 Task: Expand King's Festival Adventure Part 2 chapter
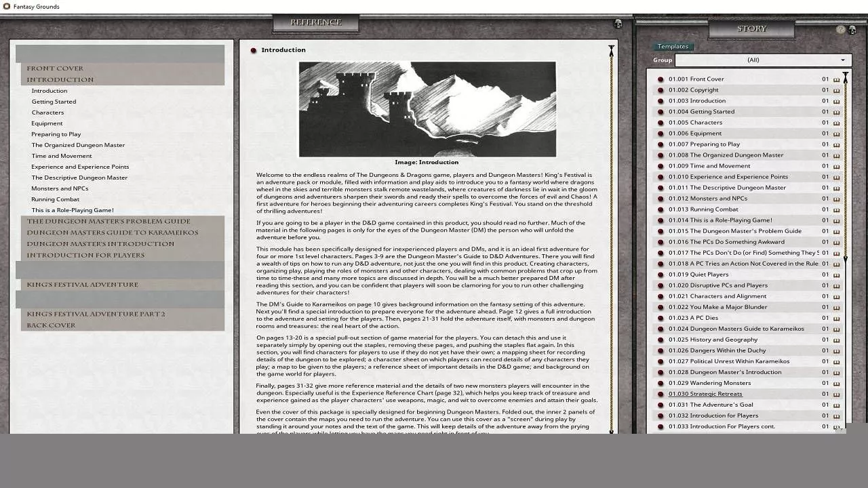[96, 314]
